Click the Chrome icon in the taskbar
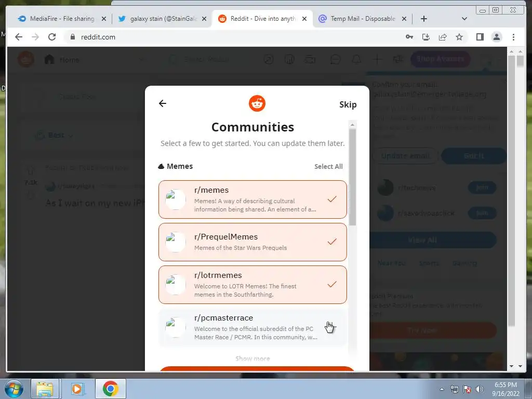 pyautogui.click(x=110, y=389)
